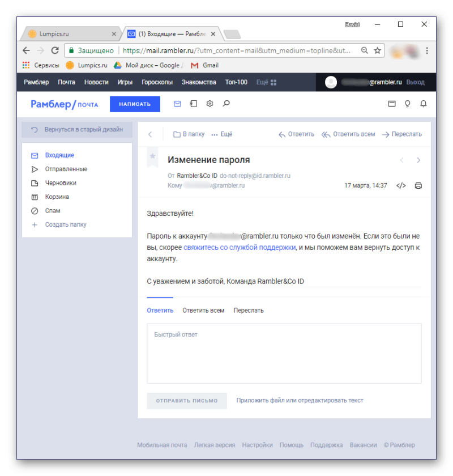Click the light bulb tips icon
The width and height of the screenshot is (453, 476).
coord(408,104)
